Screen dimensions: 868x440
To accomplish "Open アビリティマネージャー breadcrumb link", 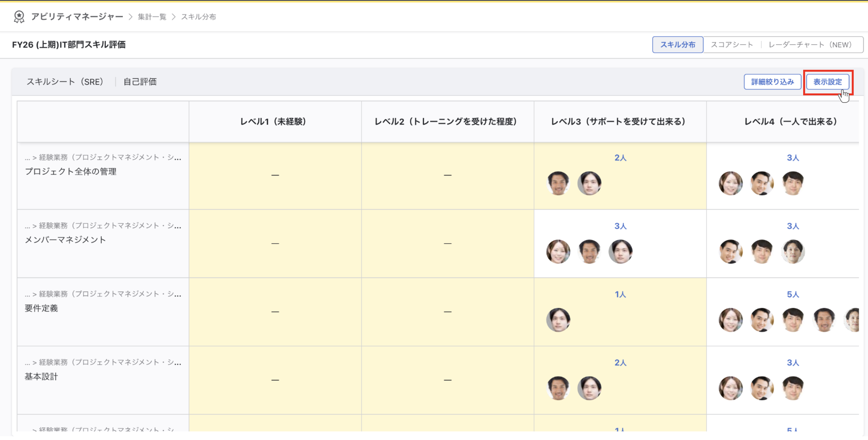I will 77,17.
